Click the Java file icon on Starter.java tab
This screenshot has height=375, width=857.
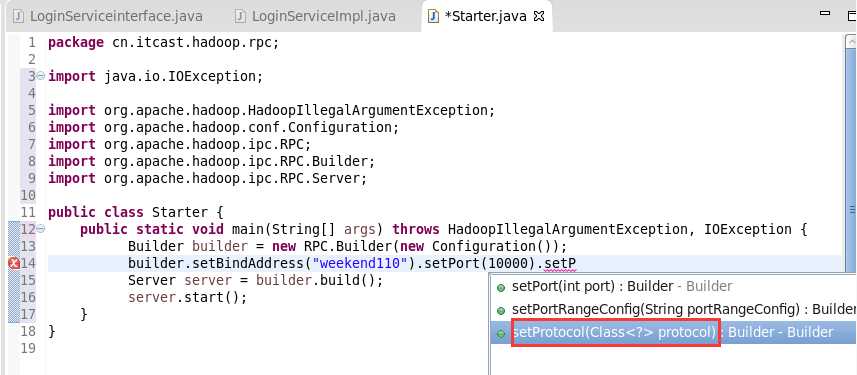pyautogui.click(x=433, y=16)
